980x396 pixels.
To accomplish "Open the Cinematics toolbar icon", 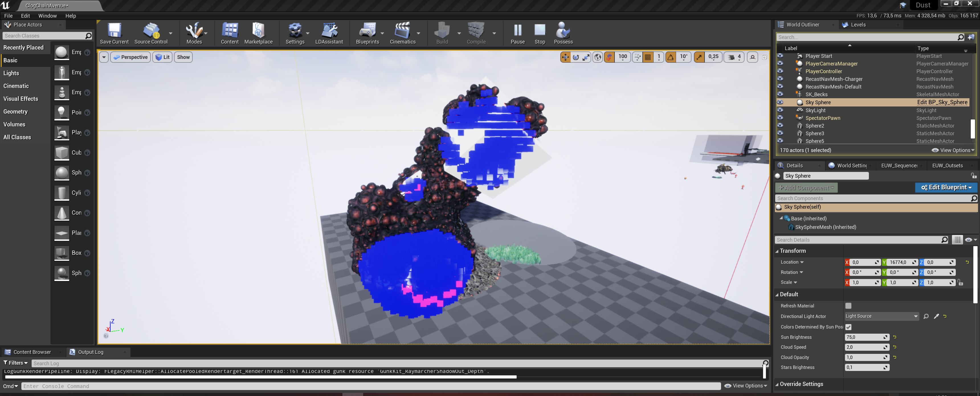I will [x=402, y=33].
